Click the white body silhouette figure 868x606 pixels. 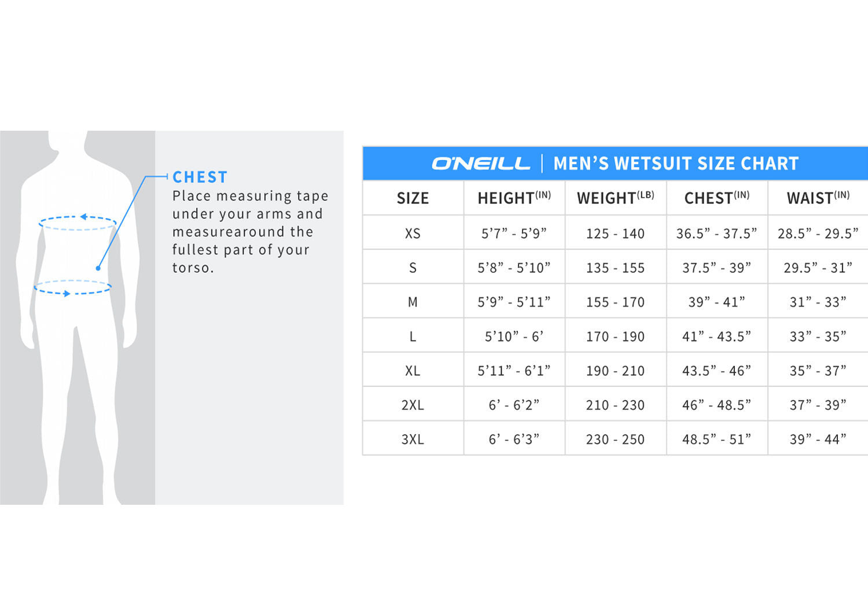pos(78,317)
